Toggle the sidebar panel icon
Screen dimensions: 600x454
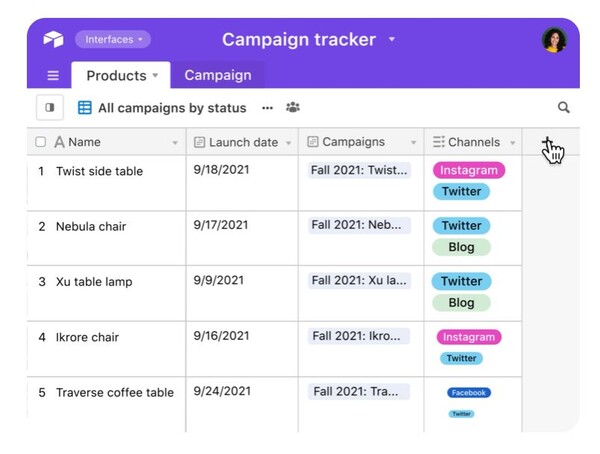(x=48, y=107)
